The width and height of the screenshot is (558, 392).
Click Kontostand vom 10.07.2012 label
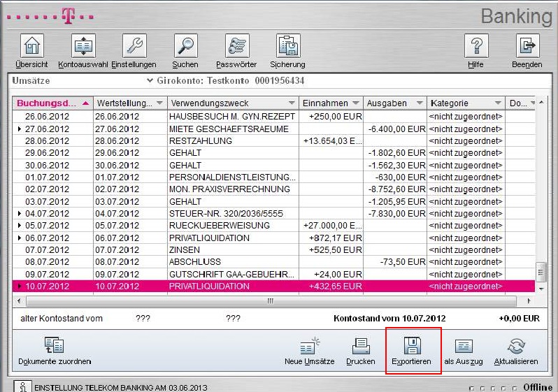coord(389,319)
